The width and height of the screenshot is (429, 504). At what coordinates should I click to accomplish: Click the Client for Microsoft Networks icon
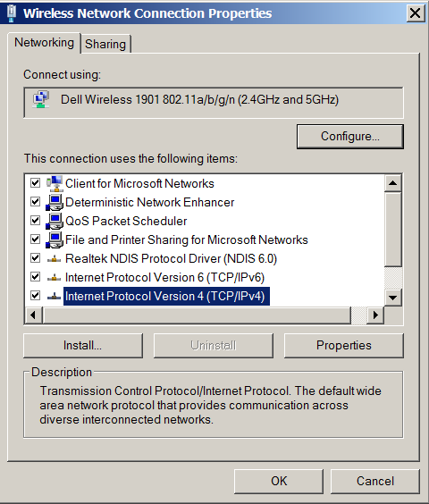point(54,183)
